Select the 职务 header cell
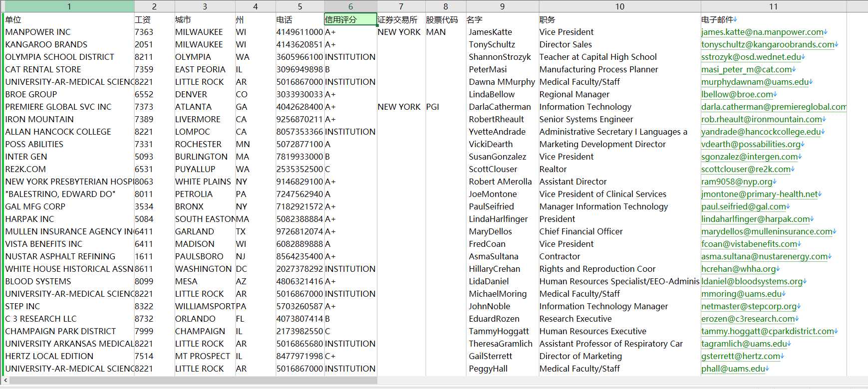The height and width of the screenshot is (389, 868). pyautogui.click(x=619, y=19)
